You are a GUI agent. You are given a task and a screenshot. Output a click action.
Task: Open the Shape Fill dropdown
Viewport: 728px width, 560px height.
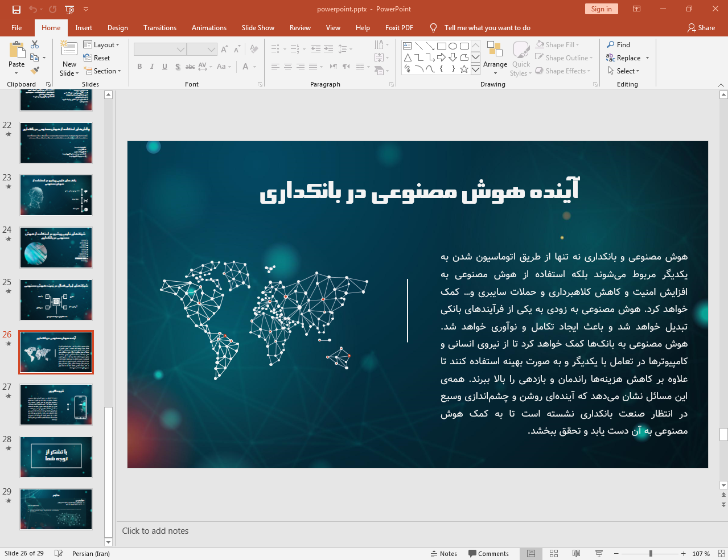pos(558,45)
